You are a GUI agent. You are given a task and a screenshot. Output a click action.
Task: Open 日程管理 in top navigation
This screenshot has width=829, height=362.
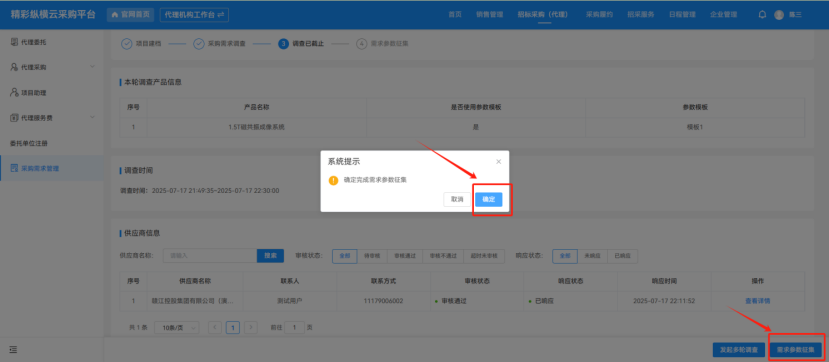pyautogui.click(x=682, y=15)
